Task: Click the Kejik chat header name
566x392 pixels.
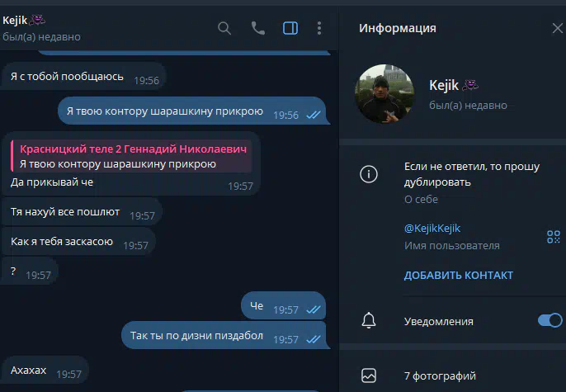Action: click(15, 20)
